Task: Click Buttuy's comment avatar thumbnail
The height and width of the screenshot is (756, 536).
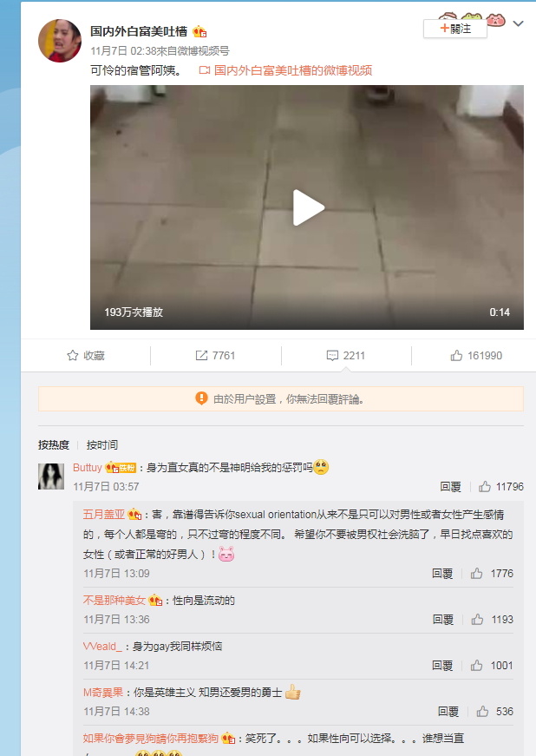Action: pyautogui.click(x=51, y=477)
